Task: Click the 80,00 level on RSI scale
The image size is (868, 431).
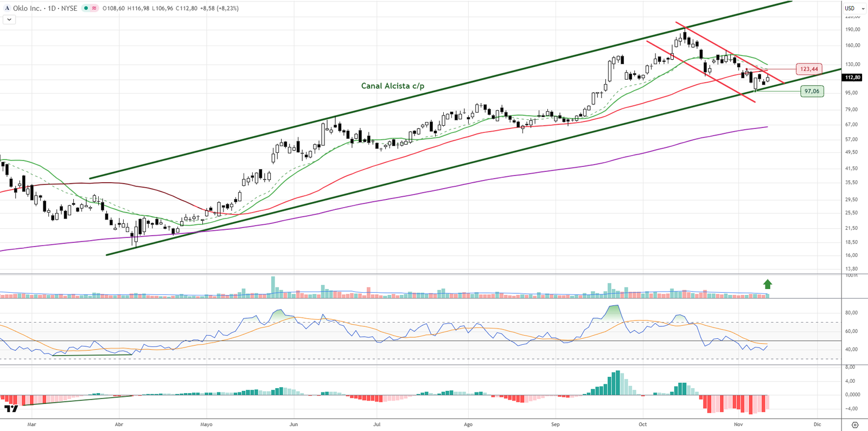Action: 851,313
